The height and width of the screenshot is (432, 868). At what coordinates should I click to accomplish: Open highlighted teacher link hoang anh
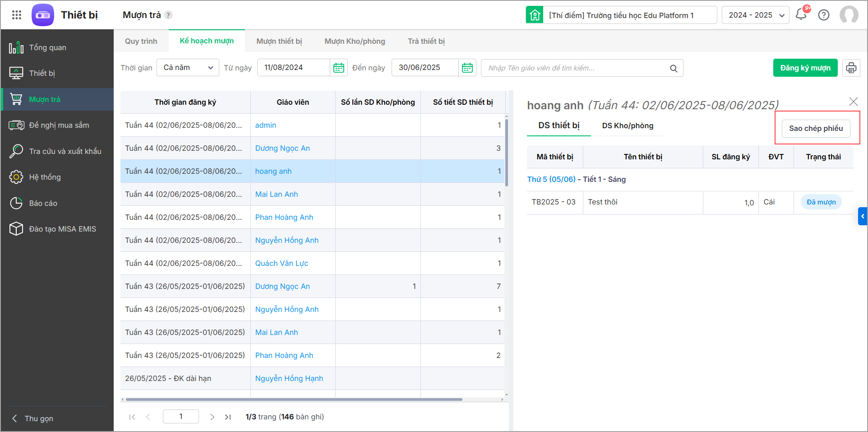[x=273, y=171]
